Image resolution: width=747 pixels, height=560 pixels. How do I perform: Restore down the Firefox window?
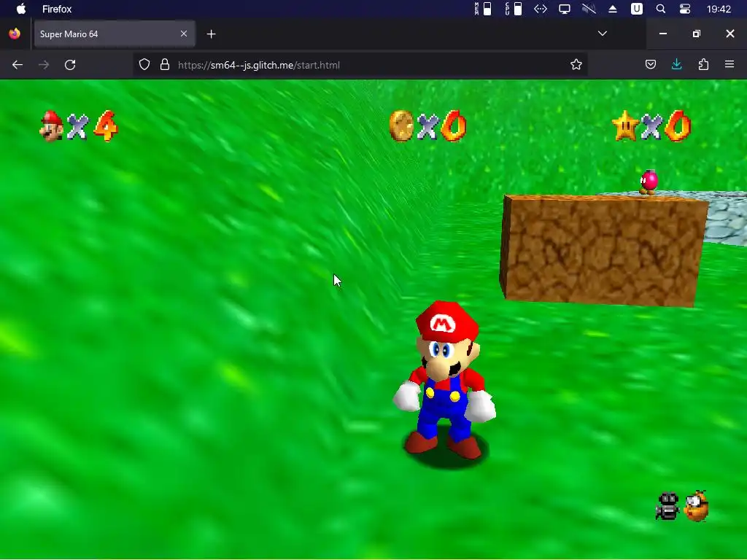tap(697, 34)
